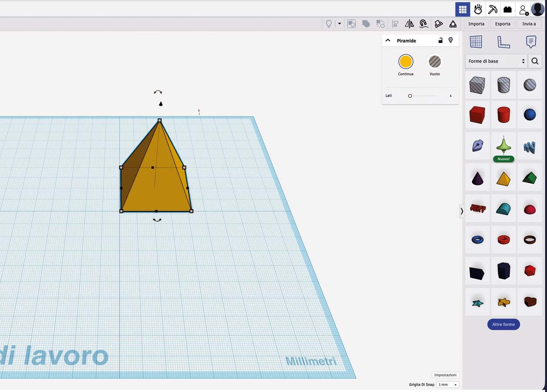Open the Griglia Di Snap 1 mm dropdown
Viewport: 547px width, 392px height.
click(447, 385)
